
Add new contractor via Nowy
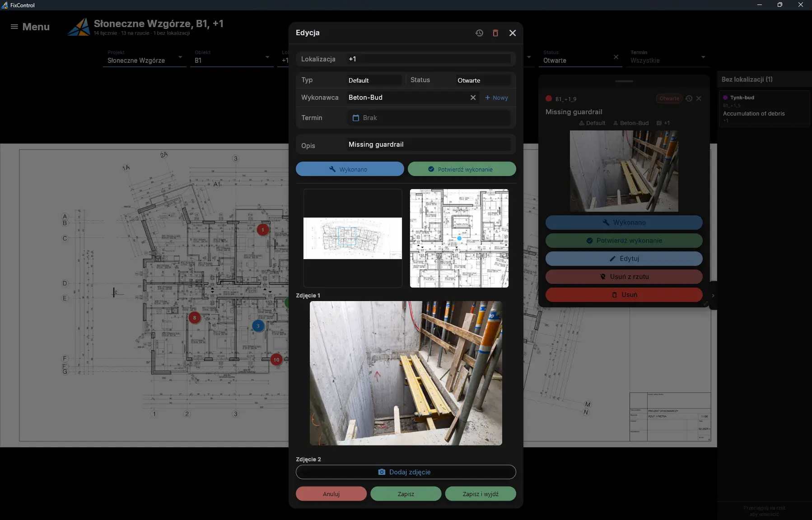pos(496,97)
